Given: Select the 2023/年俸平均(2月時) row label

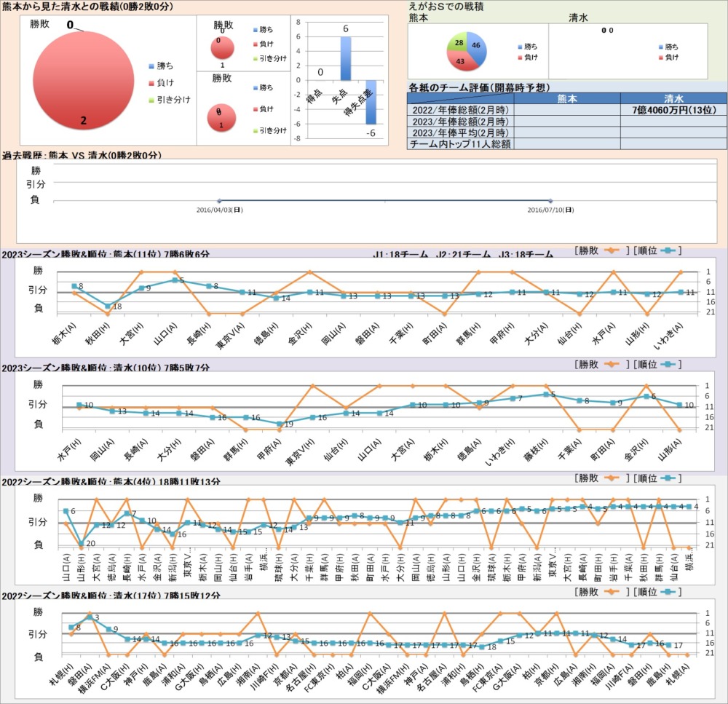Looking at the screenshot, I should (x=461, y=133).
